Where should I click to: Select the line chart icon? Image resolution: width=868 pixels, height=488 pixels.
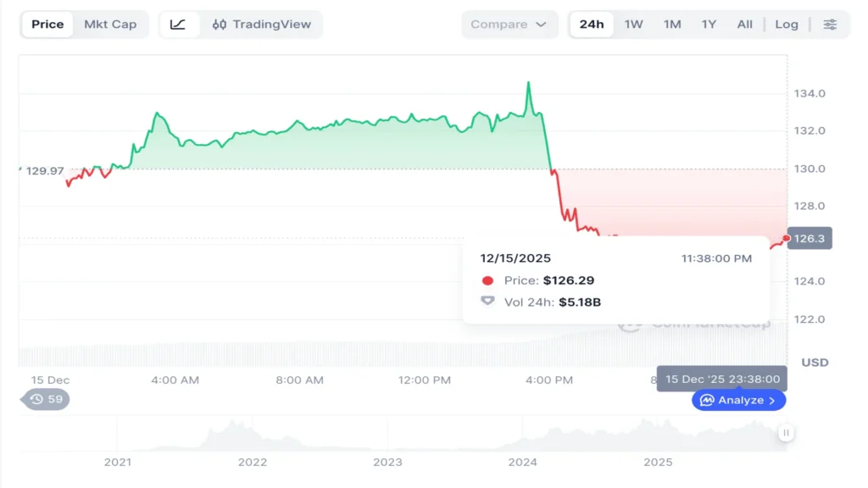click(178, 25)
